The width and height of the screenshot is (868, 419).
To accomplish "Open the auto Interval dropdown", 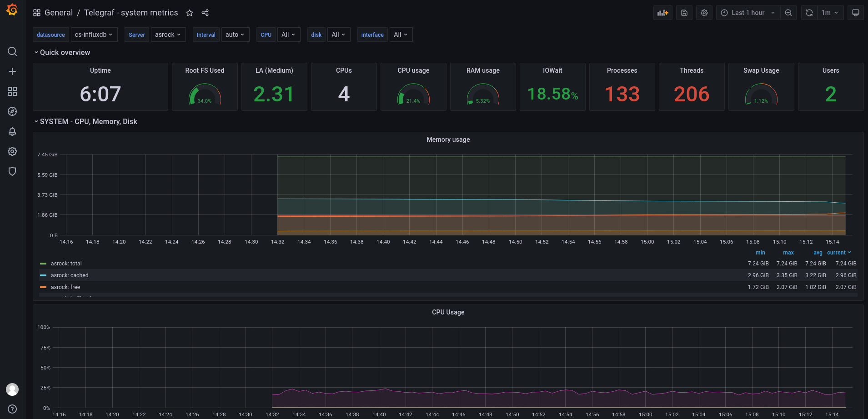I will click(235, 35).
